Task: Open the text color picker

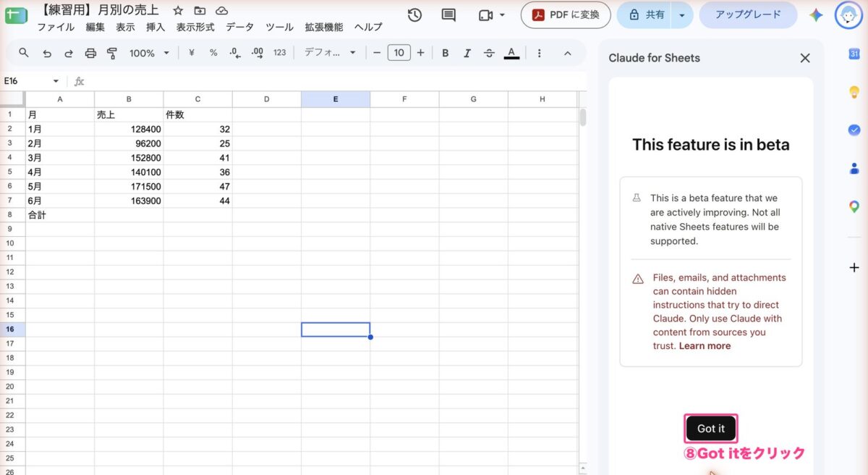Action: click(x=511, y=53)
